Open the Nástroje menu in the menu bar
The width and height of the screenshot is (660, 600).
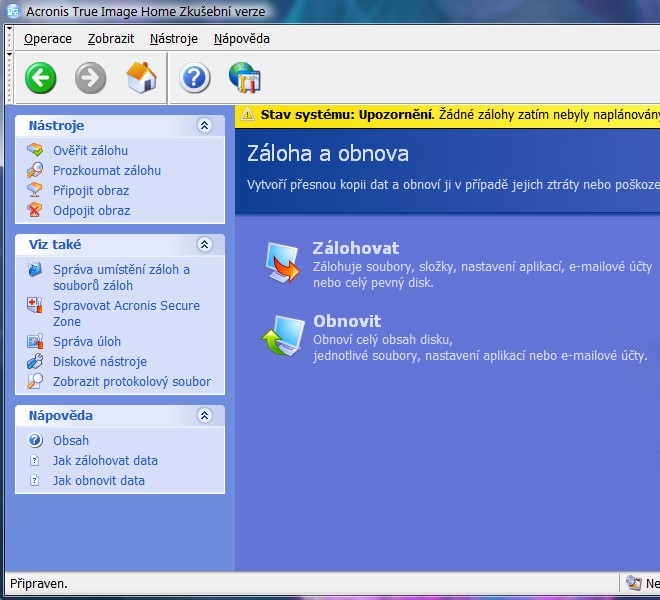pos(174,39)
